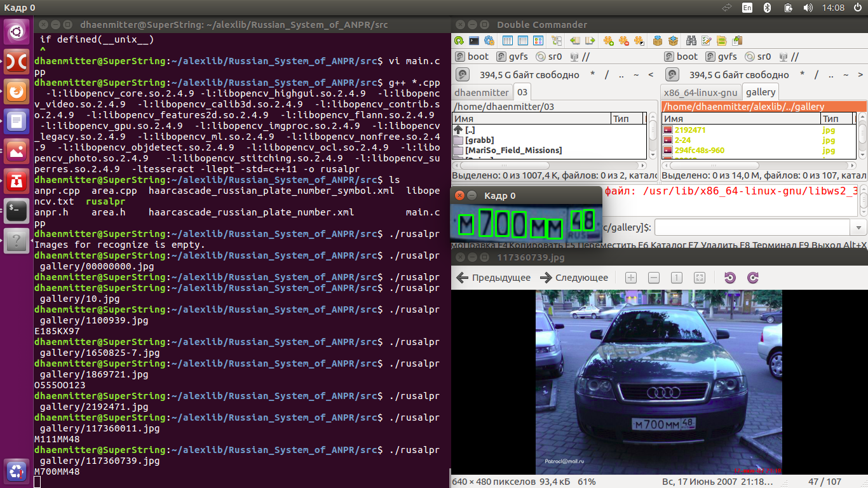Open the command line history dropdown arrow

[859, 227]
